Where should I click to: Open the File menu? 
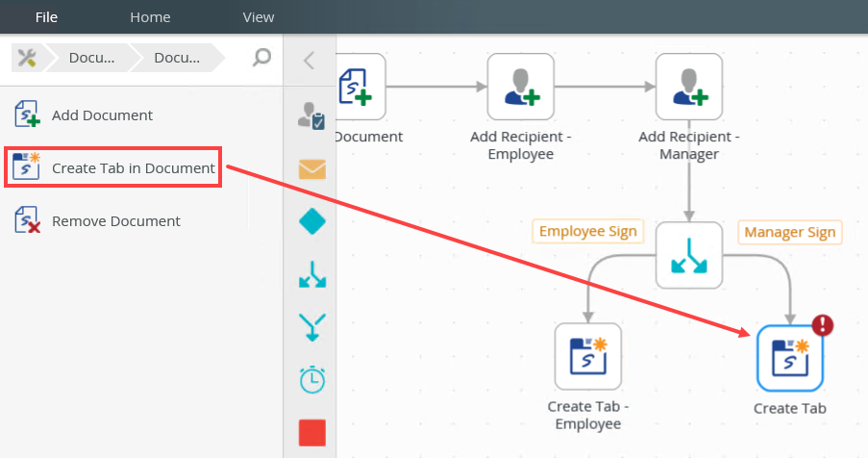(x=46, y=17)
